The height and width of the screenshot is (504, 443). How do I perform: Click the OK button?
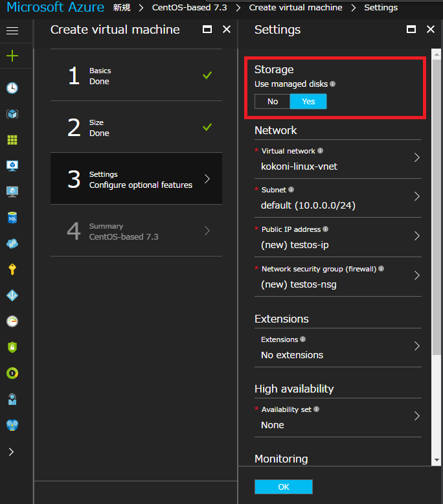[284, 487]
